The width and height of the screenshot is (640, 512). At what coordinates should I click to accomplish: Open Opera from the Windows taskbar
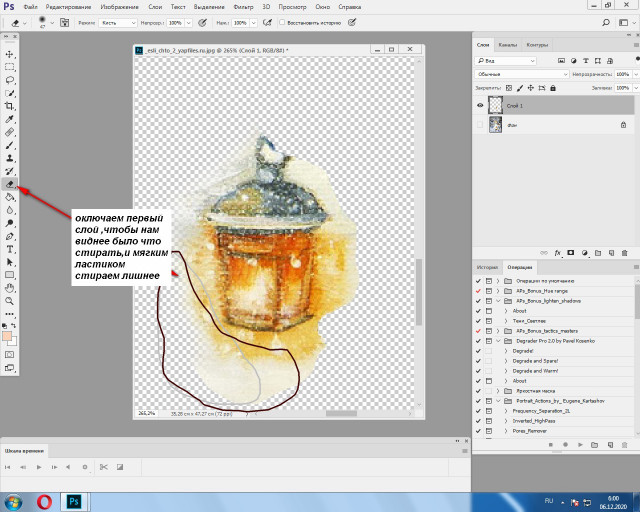point(46,501)
